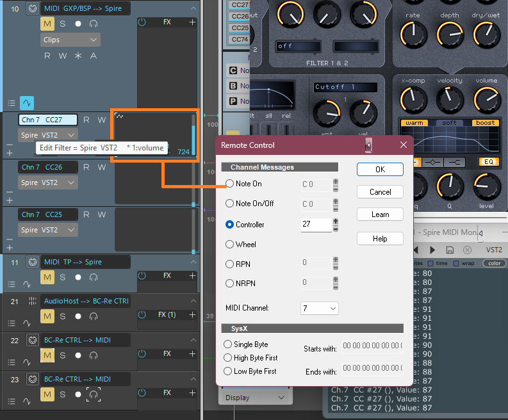Open track 10 list menu icon
This screenshot has height=420, width=508.
[12, 103]
